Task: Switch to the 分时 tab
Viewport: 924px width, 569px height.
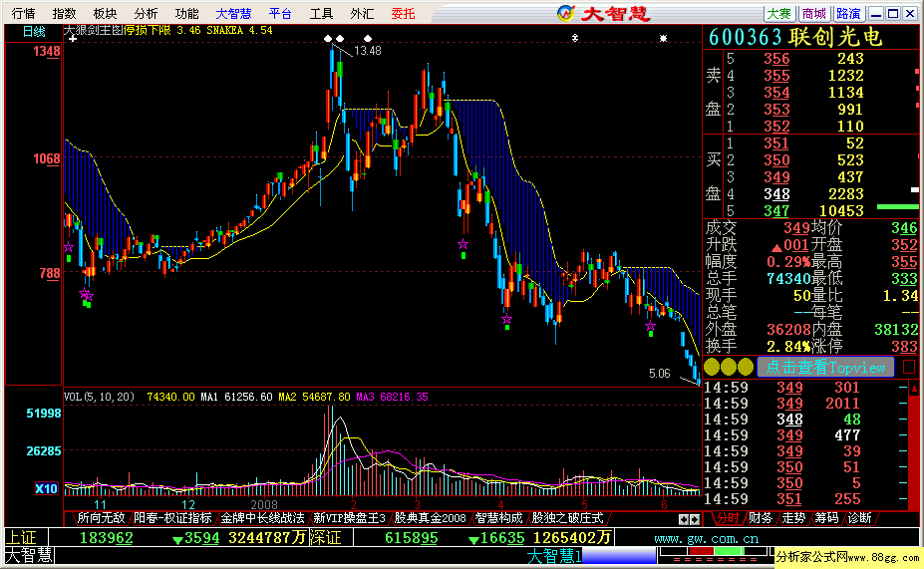Action: (728, 518)
